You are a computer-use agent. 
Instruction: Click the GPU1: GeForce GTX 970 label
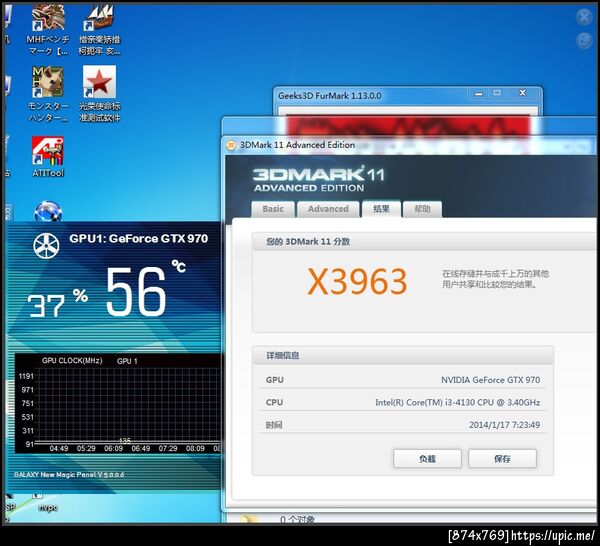point(139,239)
